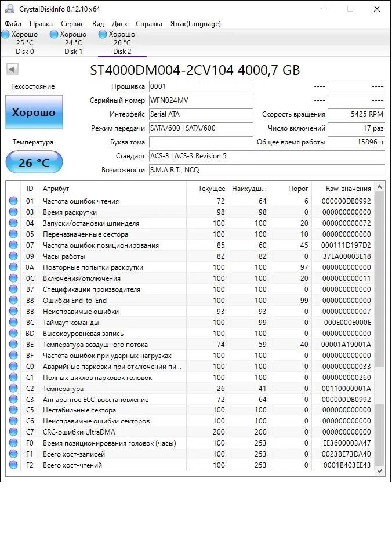Open the Сервис menu
The height and width of the screenshot is (543, 392).
click(72, 24)
